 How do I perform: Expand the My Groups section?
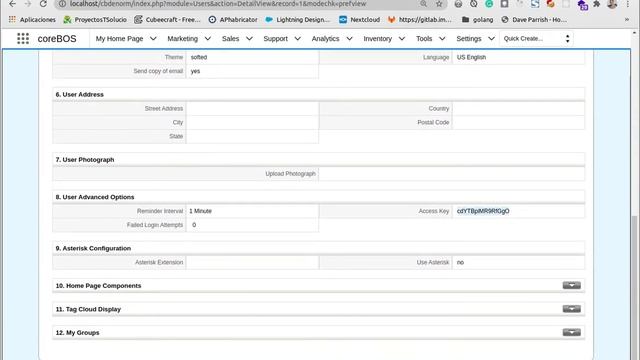(x=571, y=332)
